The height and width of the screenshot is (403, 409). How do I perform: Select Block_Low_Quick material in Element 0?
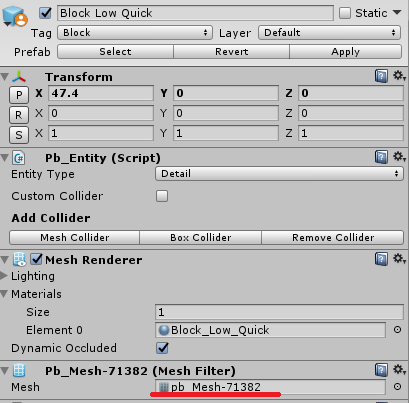pyautogui.click(x=270, y=330)
